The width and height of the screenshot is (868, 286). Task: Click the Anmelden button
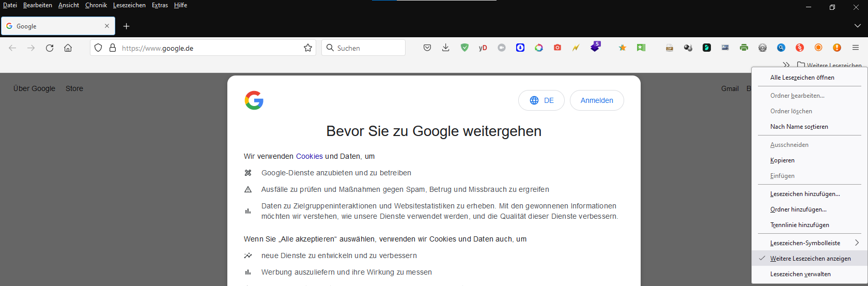pyautogui.click(x=597, y=100)
